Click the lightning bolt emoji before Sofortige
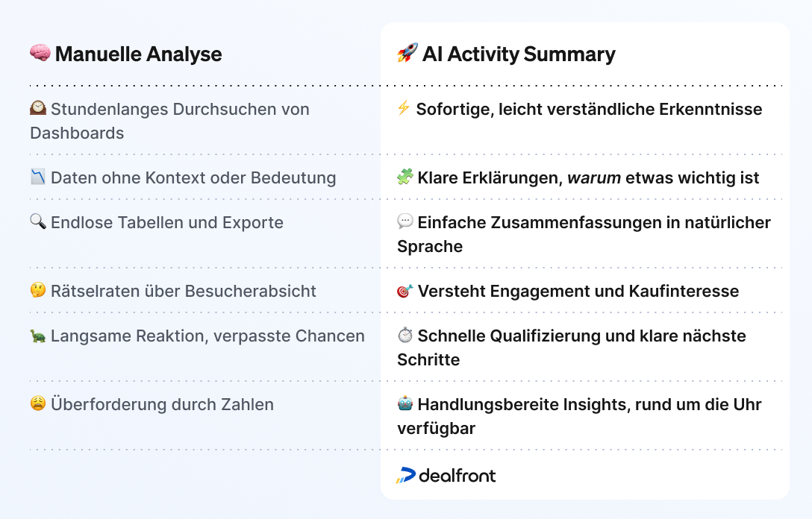 point(404,108)
